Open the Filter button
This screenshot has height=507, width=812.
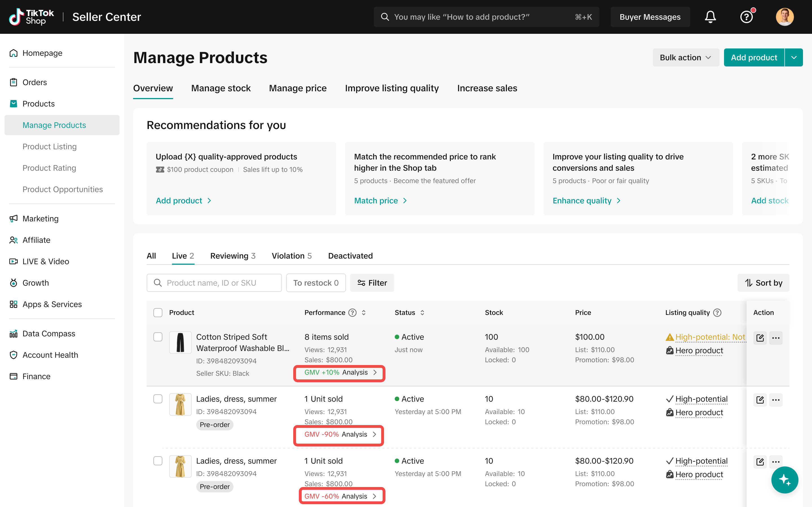click(x=372, y=283)
